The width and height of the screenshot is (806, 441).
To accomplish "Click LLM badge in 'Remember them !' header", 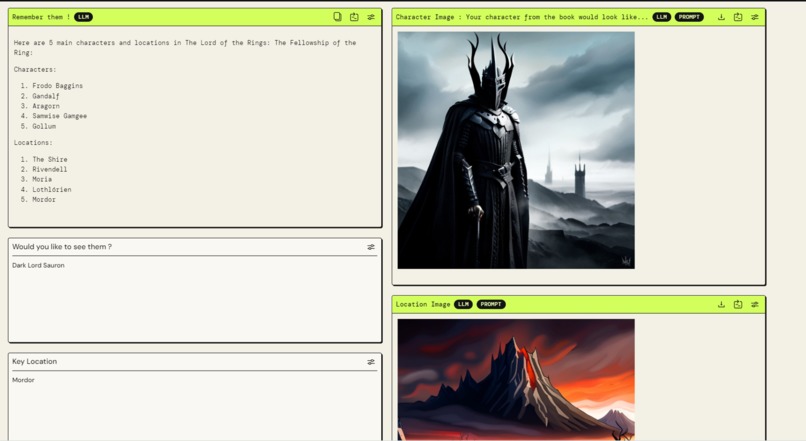I will coord(83,17).
